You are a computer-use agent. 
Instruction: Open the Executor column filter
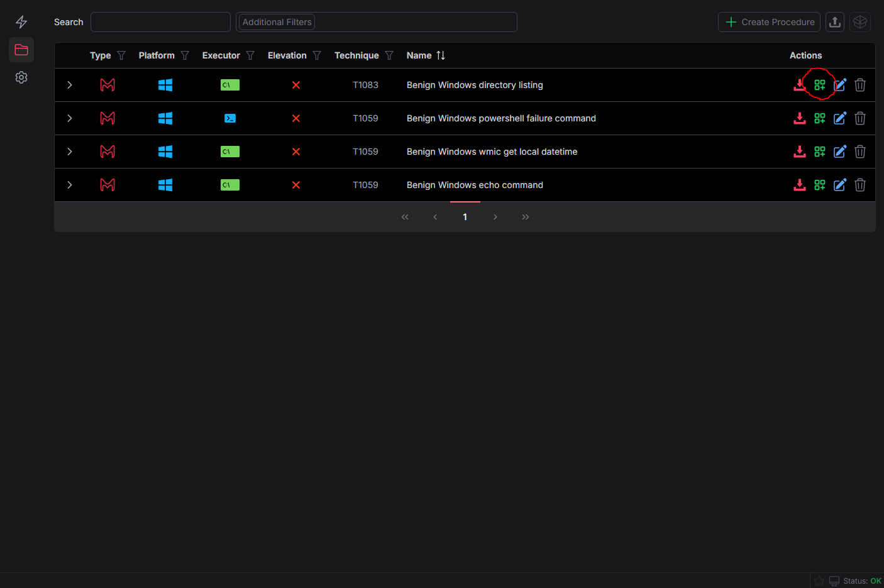[250, 55]
